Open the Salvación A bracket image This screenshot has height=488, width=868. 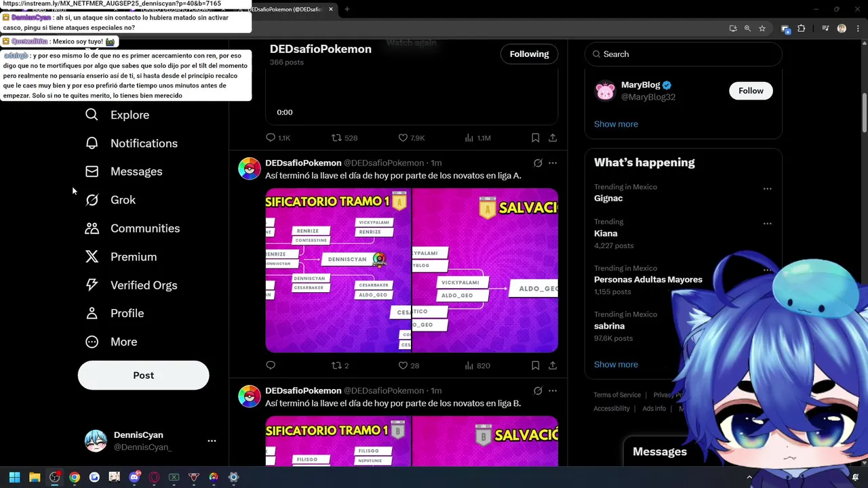[485, 270]
